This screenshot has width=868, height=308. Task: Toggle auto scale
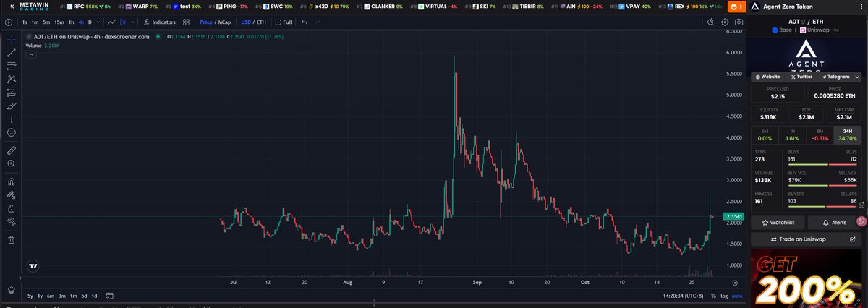(x=737, y=296)
